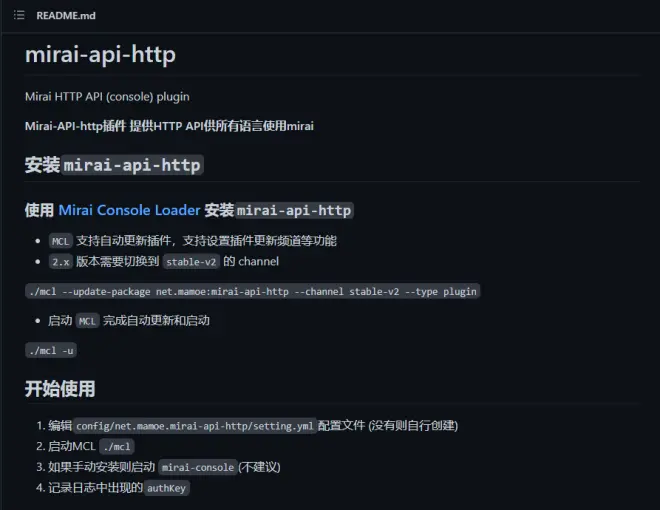Screen dimensions: 660x510
Task: Click '的 channel' text
Action: pos(251,261)
